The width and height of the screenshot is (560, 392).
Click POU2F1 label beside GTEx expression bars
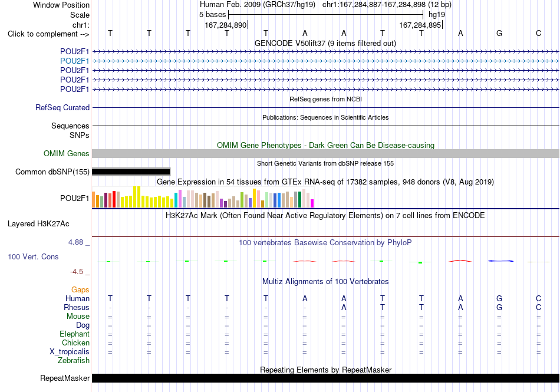tap(74, 199)
